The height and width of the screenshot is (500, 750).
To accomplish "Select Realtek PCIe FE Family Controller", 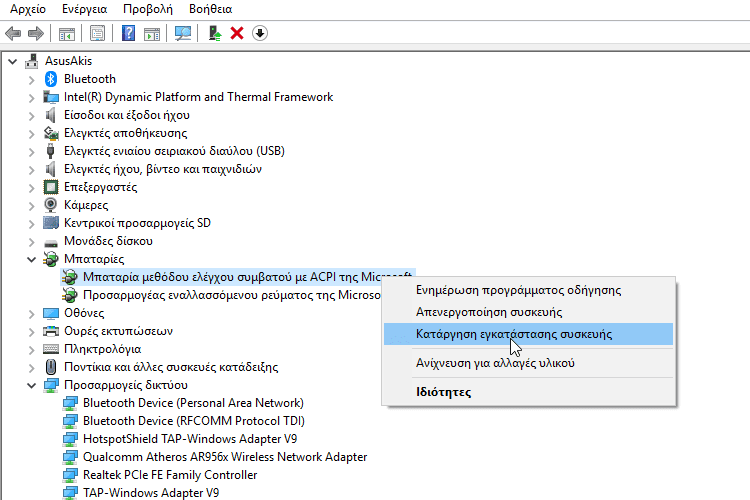I will [170, 475].
